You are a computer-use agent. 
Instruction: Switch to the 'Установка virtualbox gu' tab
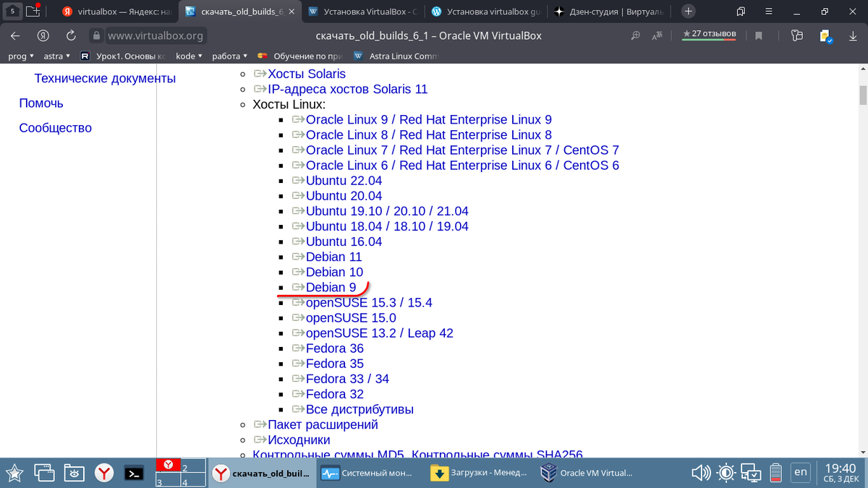485,12
